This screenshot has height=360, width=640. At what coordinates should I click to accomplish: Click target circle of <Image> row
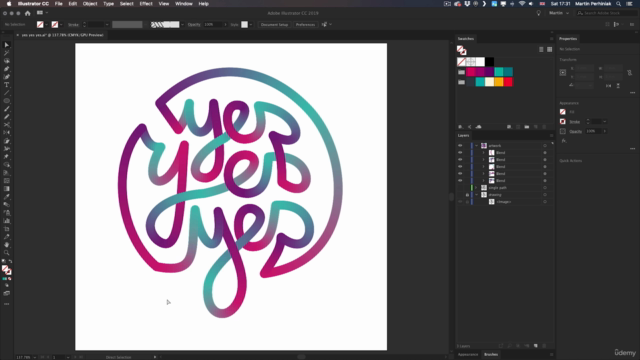[545, 202]
